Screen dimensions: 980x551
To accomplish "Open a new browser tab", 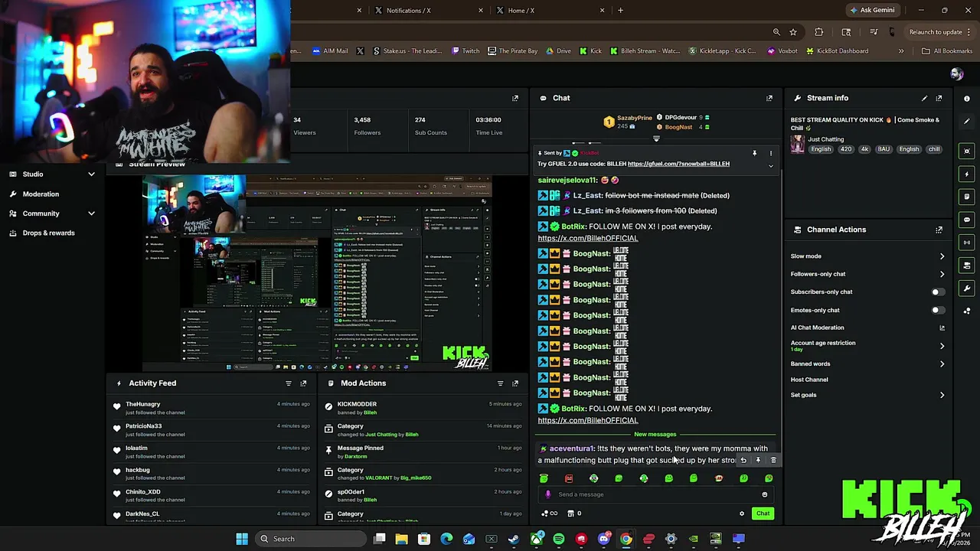I will 621,10.
